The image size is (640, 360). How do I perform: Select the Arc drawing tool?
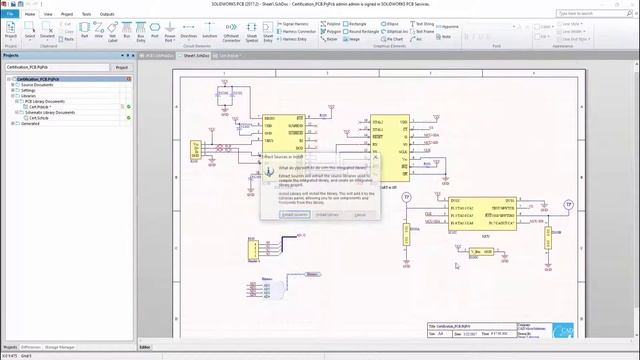(x=416, y=39)
